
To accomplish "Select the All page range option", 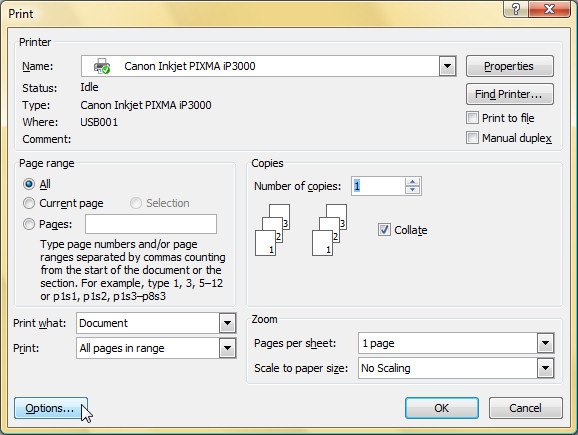I will 29,184.
